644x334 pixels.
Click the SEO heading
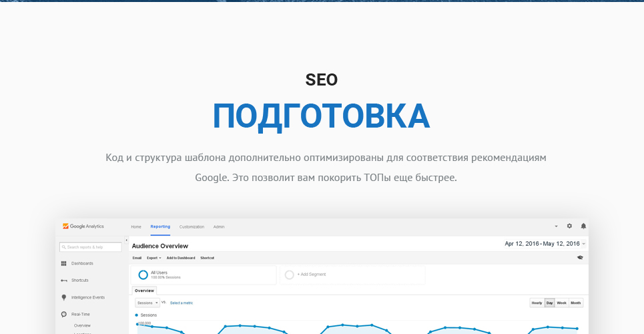pyautogui.click(x=322, y=79)
